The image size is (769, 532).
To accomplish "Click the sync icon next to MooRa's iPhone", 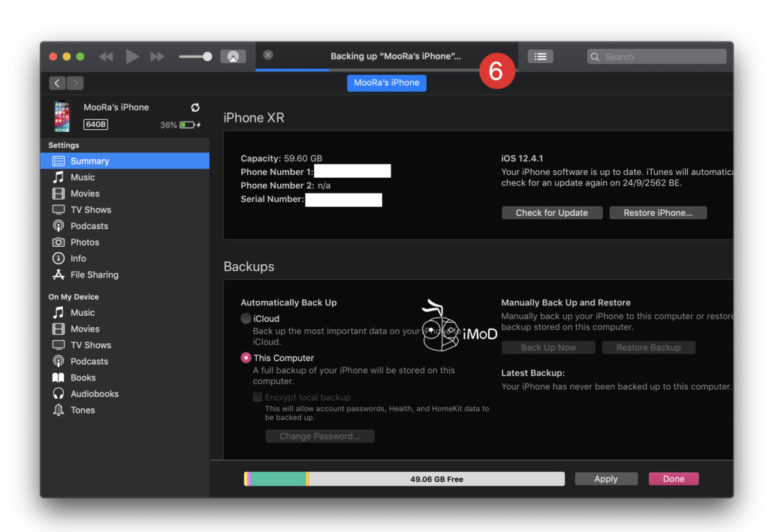I will pyautogui.click(x=194, y=107).
